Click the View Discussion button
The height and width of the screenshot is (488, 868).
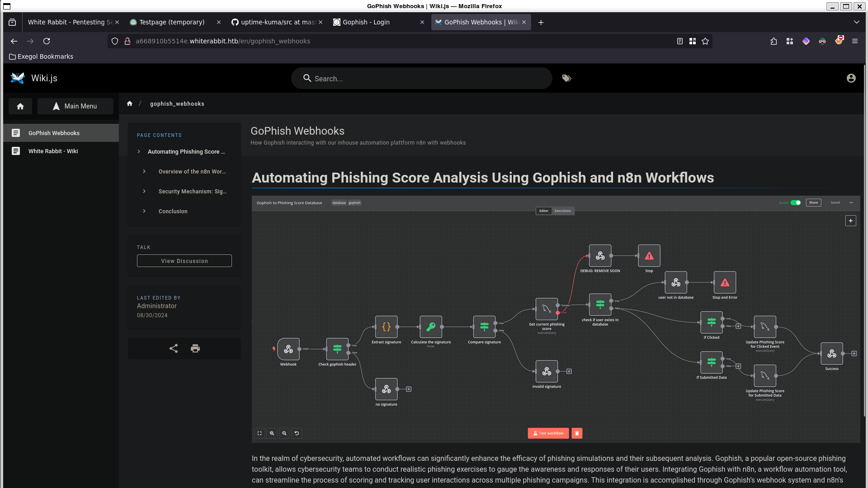click(184, 261)
